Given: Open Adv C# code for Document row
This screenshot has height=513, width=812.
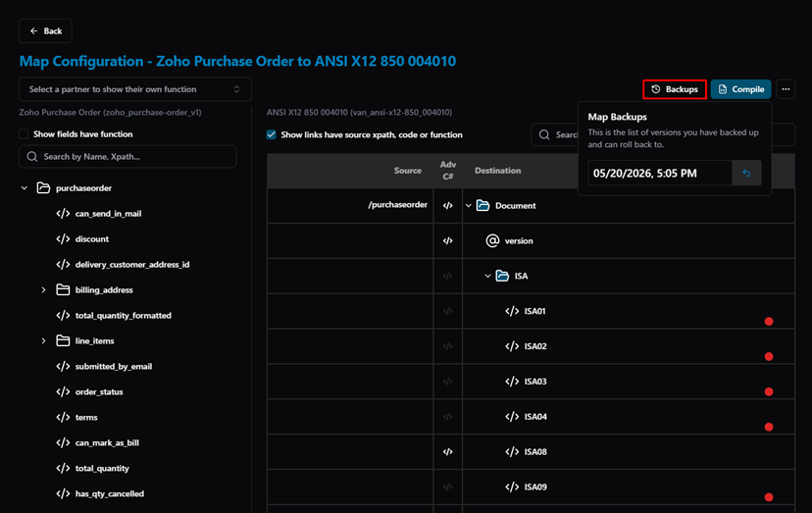Looking at the screenshot, I should [x=448, y=206].
